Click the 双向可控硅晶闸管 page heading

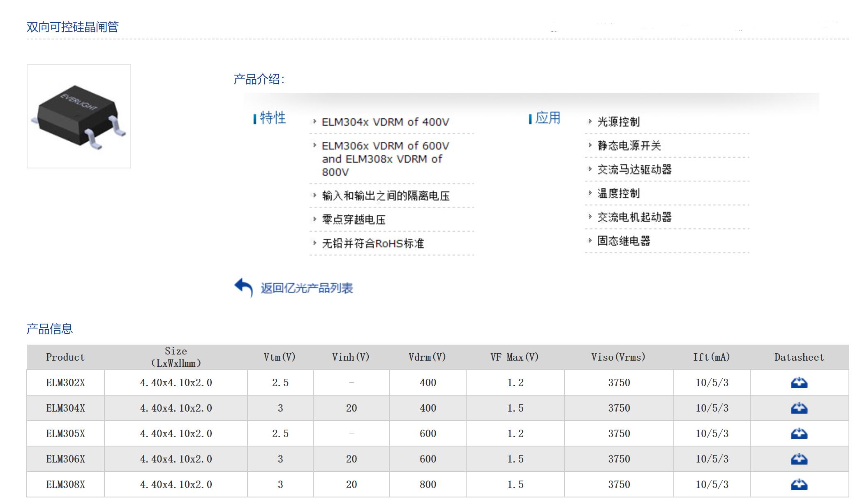(x=73, y=27)
